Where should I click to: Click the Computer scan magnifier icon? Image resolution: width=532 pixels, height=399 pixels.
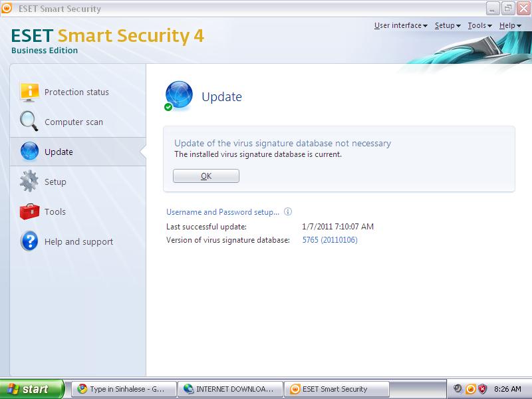point(29,121)
